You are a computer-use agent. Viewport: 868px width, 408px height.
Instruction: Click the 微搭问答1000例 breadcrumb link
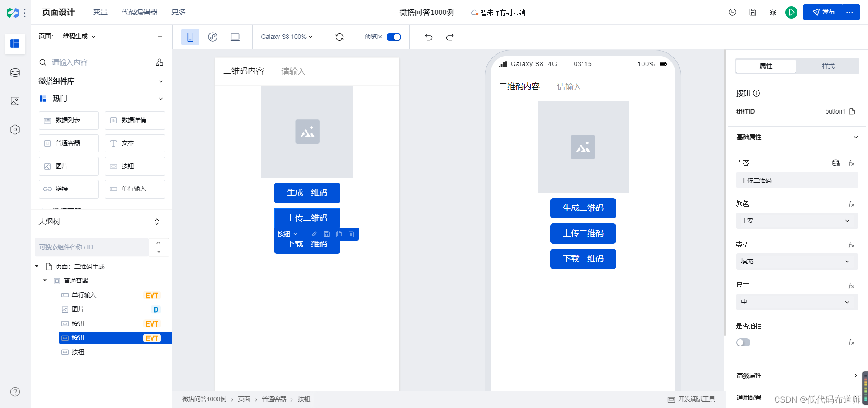pos(204,399)
